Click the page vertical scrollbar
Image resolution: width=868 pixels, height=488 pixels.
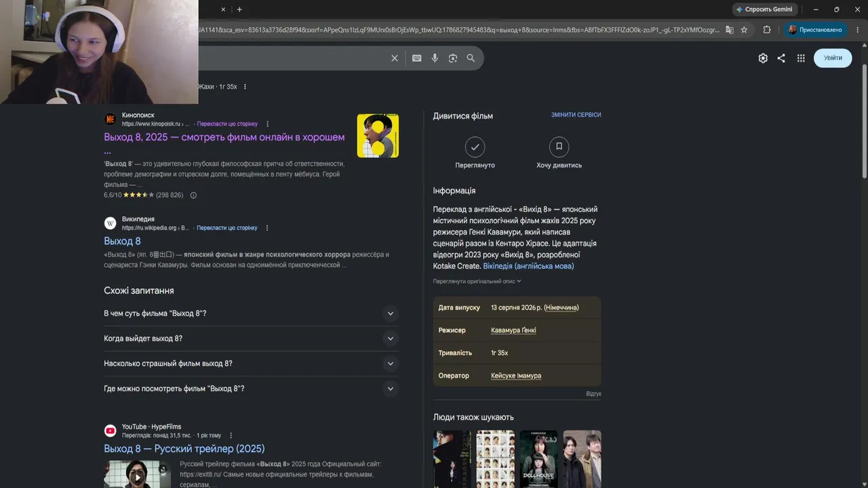coord(864,122)
